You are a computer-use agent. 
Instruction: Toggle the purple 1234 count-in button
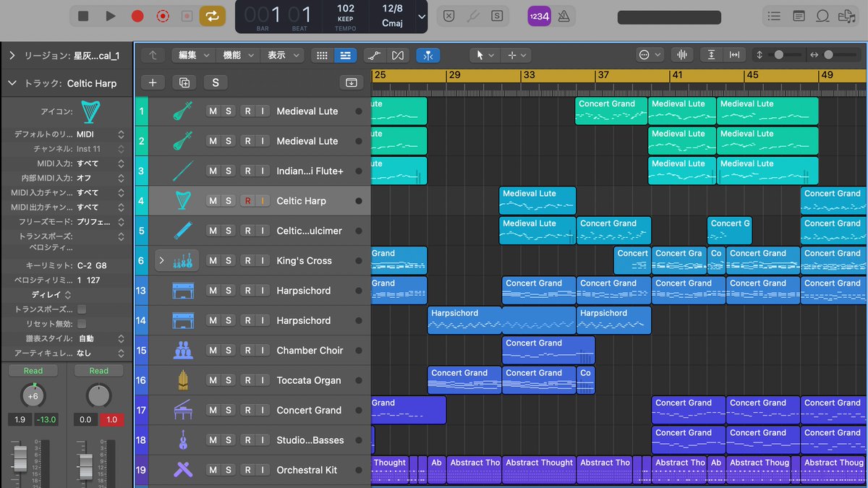[539, 16]
